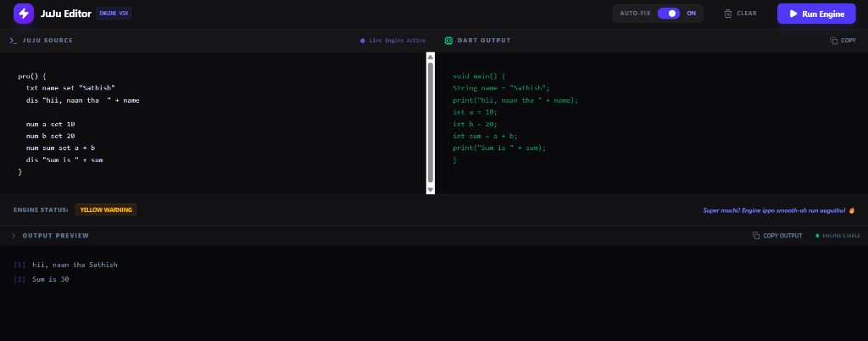Click the Clear trash can icon
Viewport: 868px width, 341px height.
click(x=728, y=14)
